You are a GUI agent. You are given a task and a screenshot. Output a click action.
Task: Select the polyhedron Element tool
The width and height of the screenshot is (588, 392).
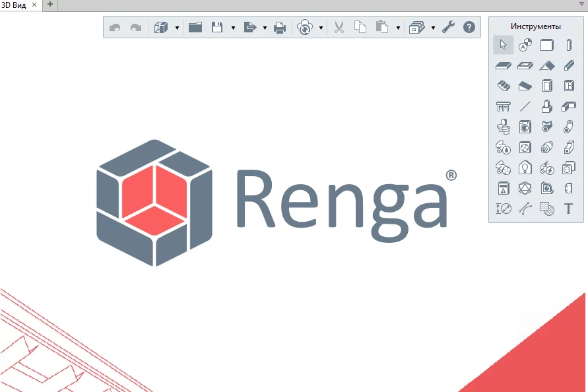(525, 188)
